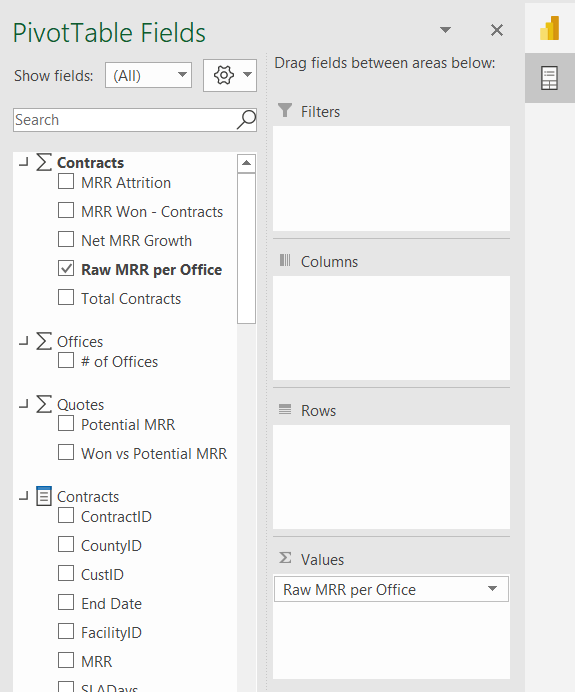The image size is (577, 692).
Task: Tick the # of Offices checkbox
Action: 66,361
